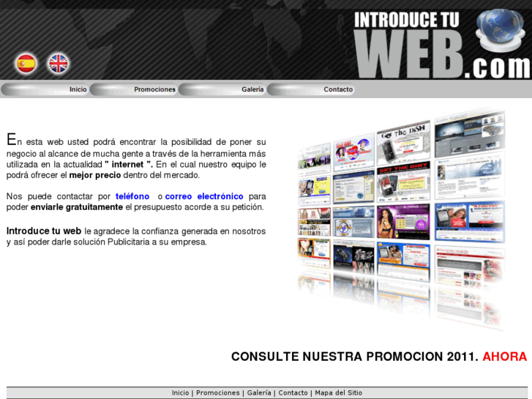The width and height of the screenshot is (532, 399).
Task: Click the red AHORA promotion link
Action: tap(504, 357)
